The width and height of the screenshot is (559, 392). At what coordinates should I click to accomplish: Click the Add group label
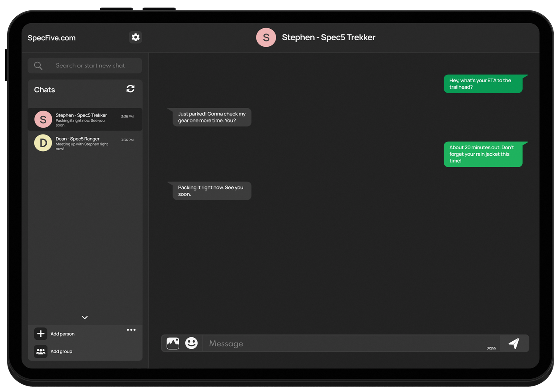(61, 352)
